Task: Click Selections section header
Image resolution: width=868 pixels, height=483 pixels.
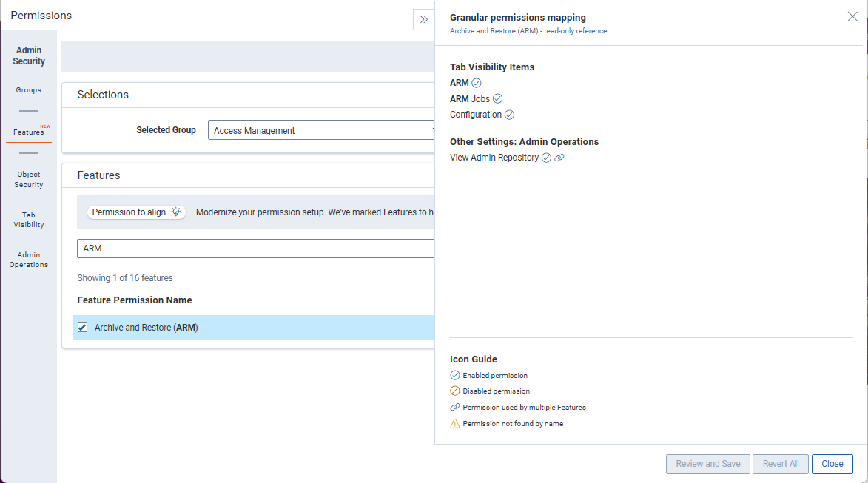Action: point(103,95)
